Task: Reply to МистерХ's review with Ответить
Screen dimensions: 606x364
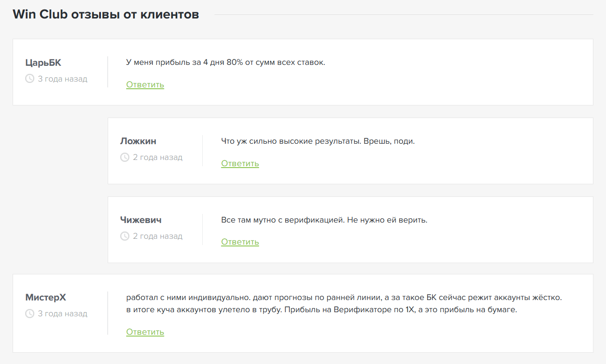Action: [145, 332]
